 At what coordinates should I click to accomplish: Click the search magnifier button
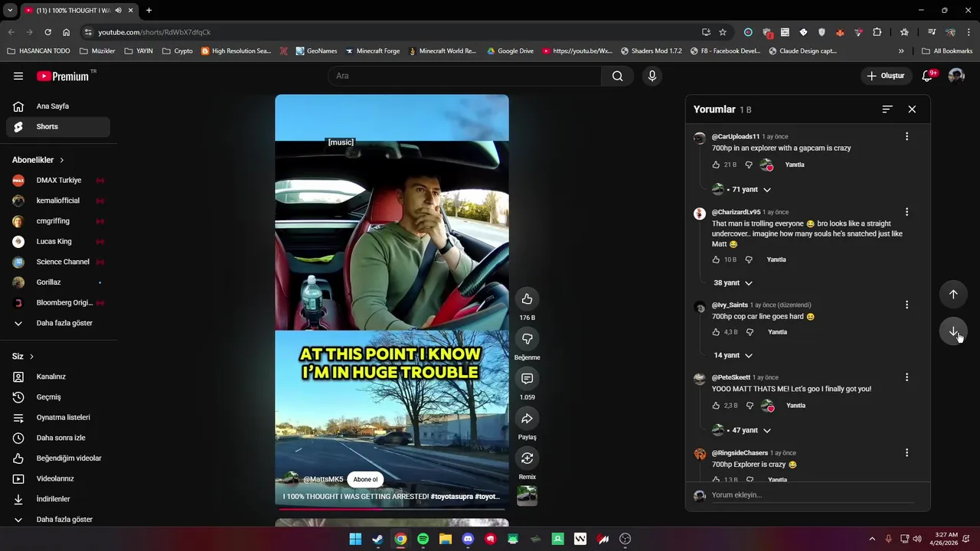[x=618, y=76]
